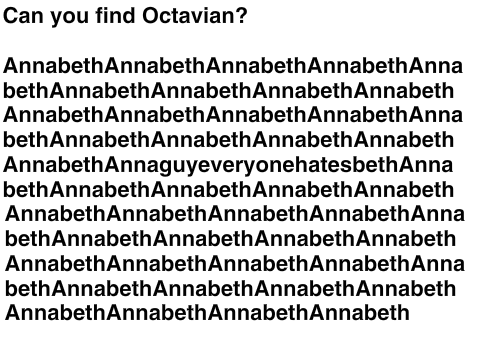The image size is (480, 360).
Task: Click the leading "beth" starting the second line
Action: tap(26, 90)
